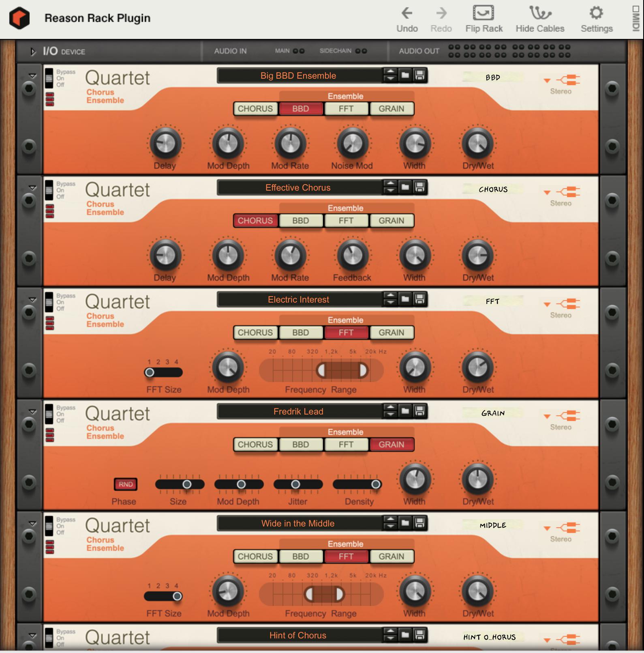
Task: Toggle Bypass switch on Hint of Chorus device
Action: 49,638
